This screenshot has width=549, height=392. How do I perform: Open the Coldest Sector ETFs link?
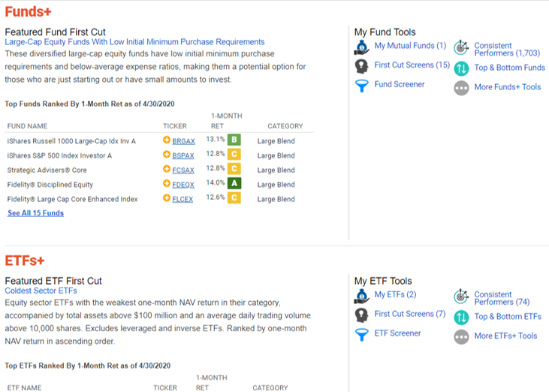pos(41,291)
